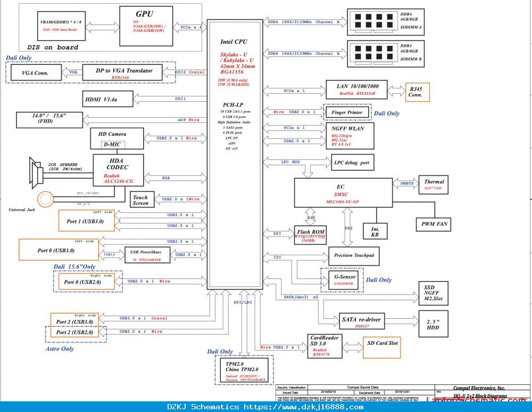This screenshot has width=532, height=412.
Task: Click the DP to VGA Translator block
Action: (122, 72)
